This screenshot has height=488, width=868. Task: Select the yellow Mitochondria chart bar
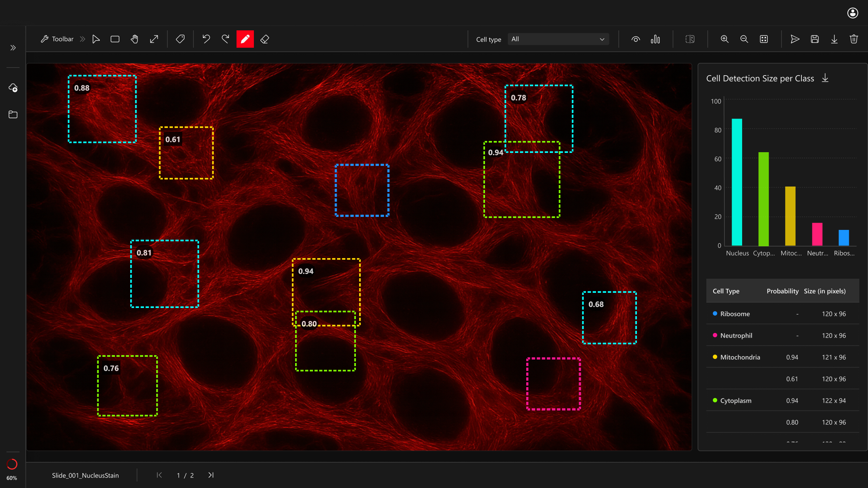790,216
